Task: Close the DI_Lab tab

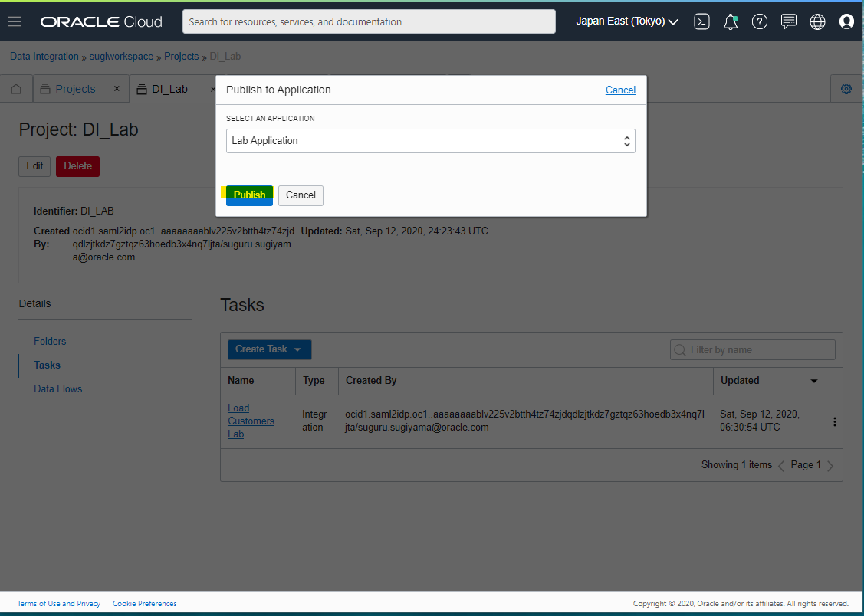Action: click(213, 89)
